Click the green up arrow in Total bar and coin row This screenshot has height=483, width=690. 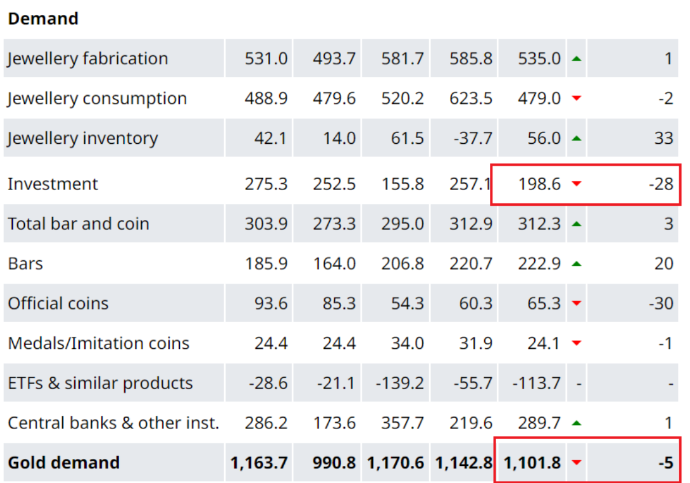(x=576, y=225)
